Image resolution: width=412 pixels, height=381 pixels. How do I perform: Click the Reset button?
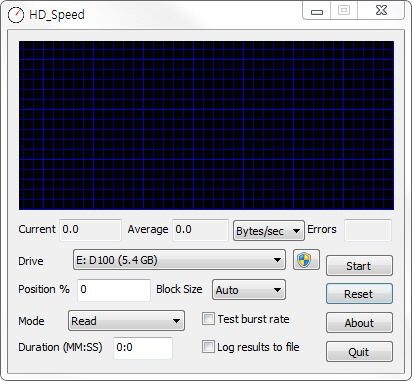click(x=359, y=294)
